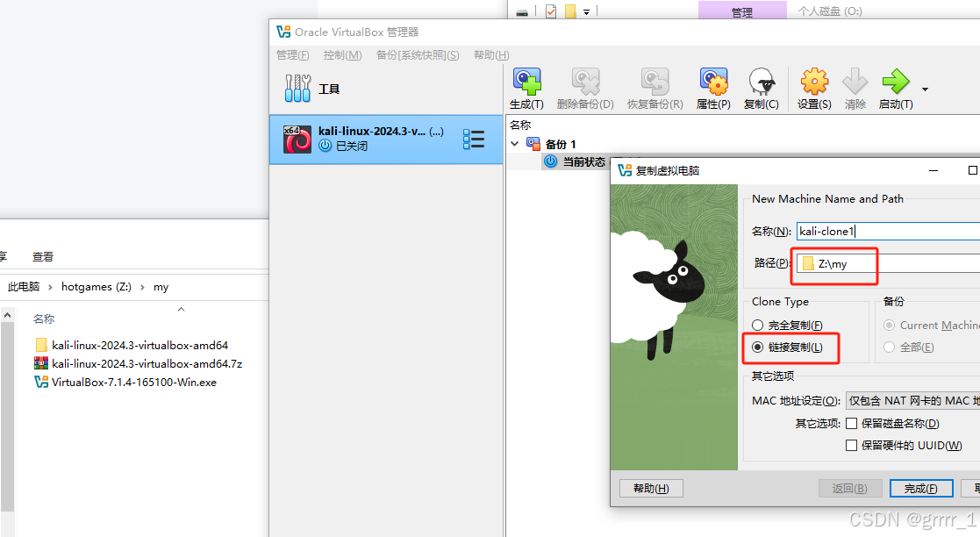Click the my folder breadcrumb
980x537 pixels.
point(161,287)
